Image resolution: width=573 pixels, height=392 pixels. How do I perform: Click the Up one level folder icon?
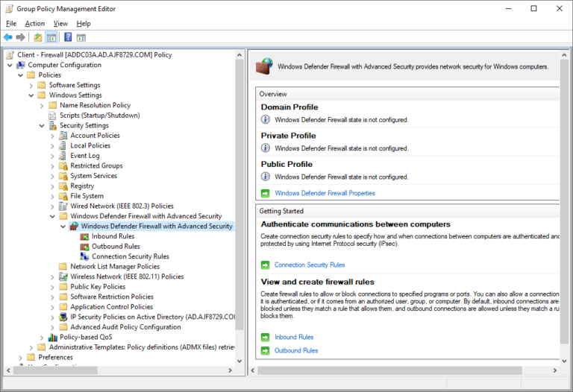38,37
